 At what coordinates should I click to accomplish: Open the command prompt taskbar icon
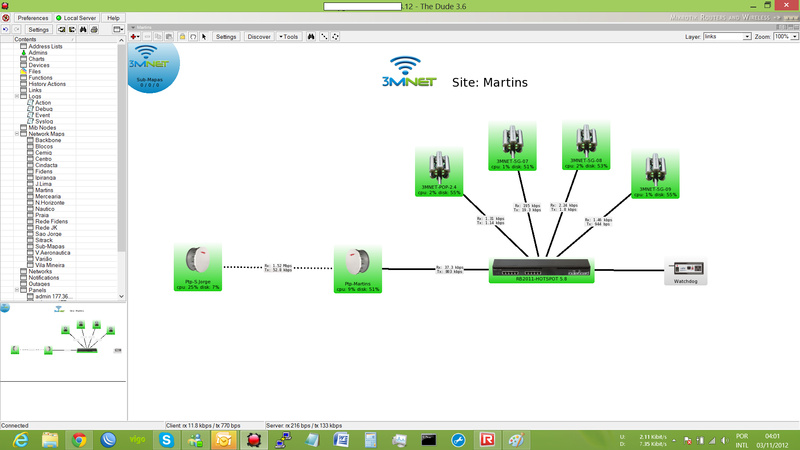point(429,440)
